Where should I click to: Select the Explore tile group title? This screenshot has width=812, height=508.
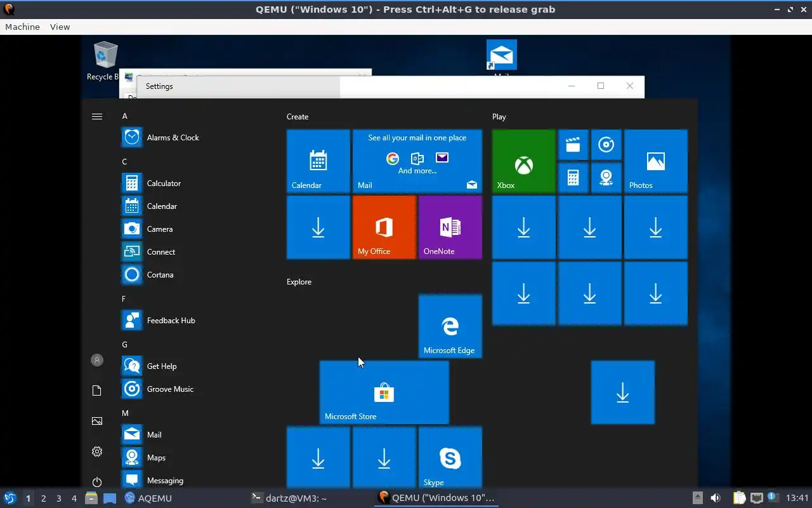click(x=299, y=282)
